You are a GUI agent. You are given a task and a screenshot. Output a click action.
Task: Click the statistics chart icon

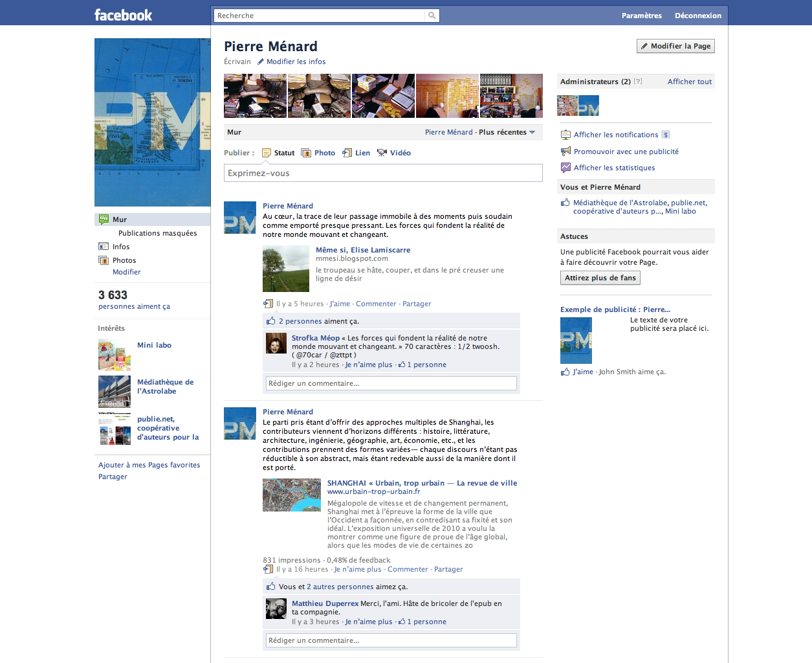click(x=565, y=168)
